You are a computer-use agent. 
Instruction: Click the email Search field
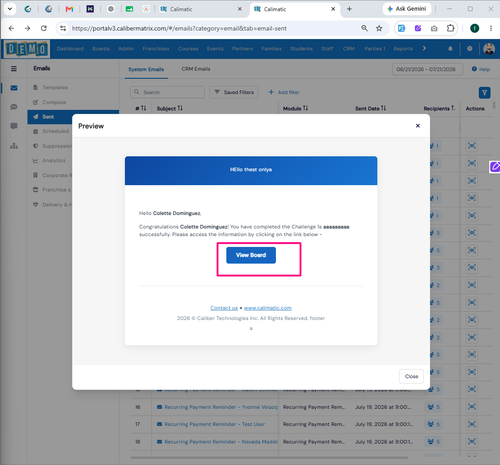pyautogui.click(x=167, y=92)
